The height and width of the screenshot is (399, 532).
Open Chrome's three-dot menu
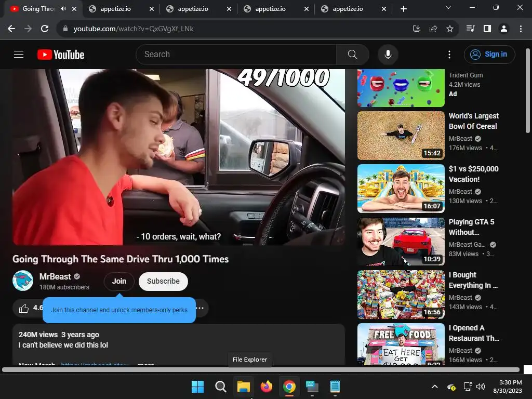click(521, 29)
